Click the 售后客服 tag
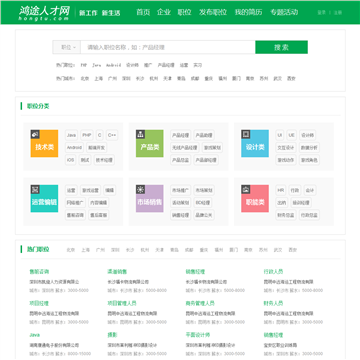The image size is (360, 360). tap(98, 215)
